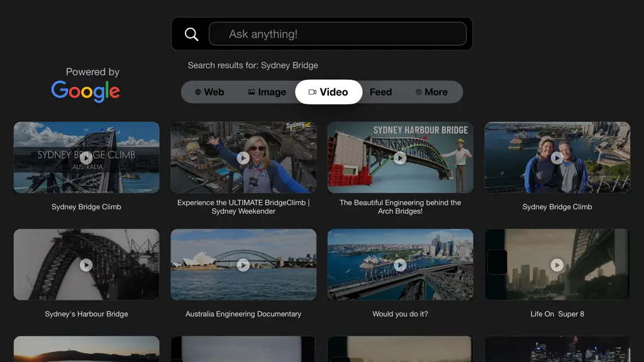Screen dimensions: 644x362
Task: Open the 'Experience the ULTIMATE BridgeClimb | Sydney Weekender' title
Action: click(243, 207)
